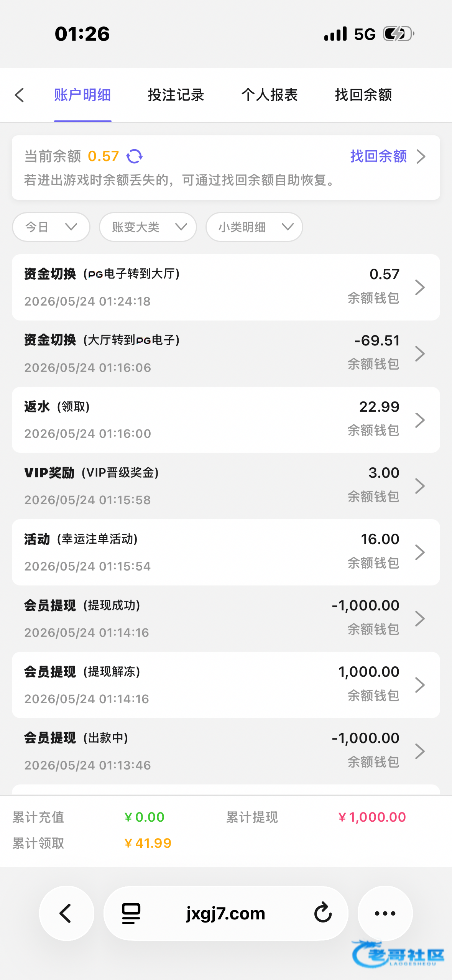452x980 pixels.
Task: Open details arrow for VIP奖励 3.00 entry
Action: (x=420, y=486)
